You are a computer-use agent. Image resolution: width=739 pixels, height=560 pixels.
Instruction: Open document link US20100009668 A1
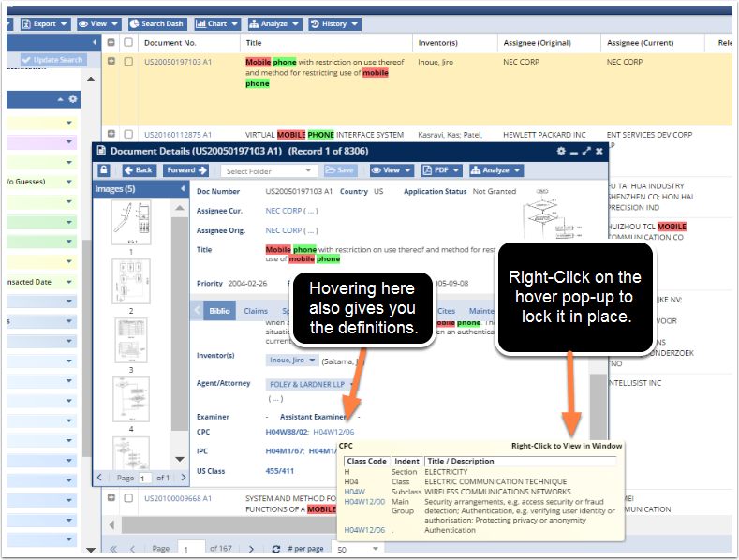tap(178, 498)
